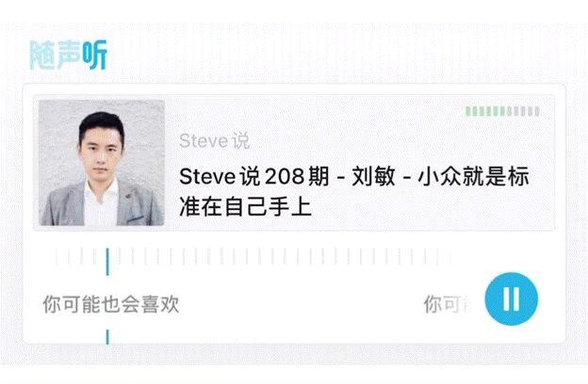Click the played waveform ticks before playhead
588x384 pixels.
coord(75,257)
